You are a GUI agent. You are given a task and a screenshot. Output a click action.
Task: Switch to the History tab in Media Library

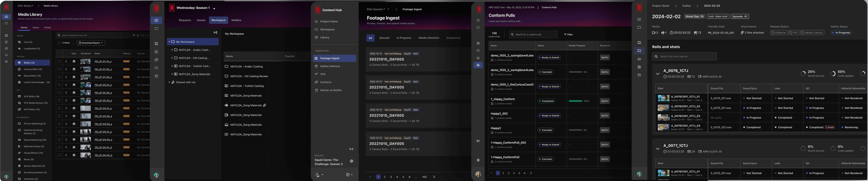[x=48, y=28]
